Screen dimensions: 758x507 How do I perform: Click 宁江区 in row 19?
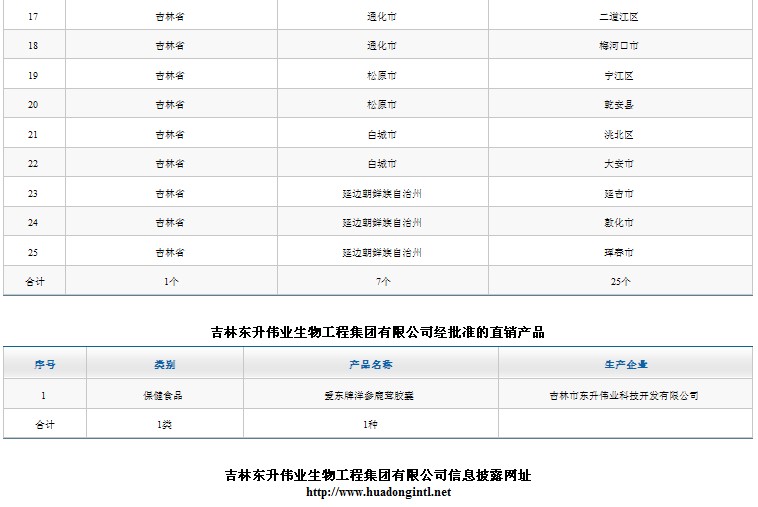pos(620,76)
